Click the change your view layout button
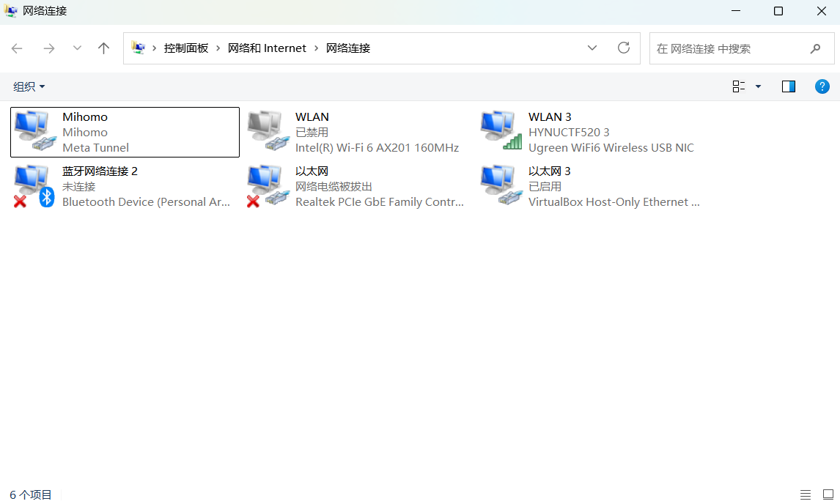840x504 pixels. [739, 86]
